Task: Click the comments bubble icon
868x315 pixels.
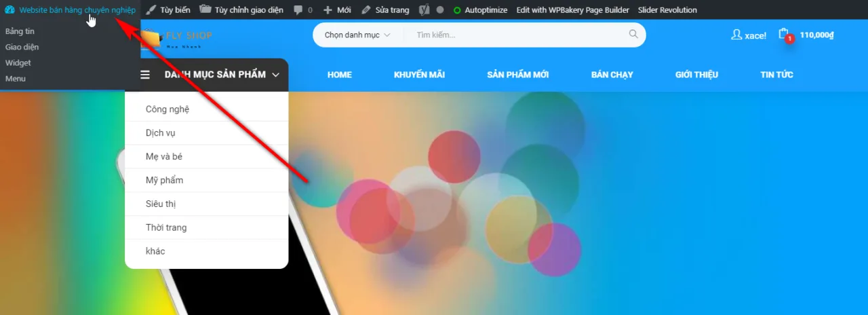Action: [298, 10]
